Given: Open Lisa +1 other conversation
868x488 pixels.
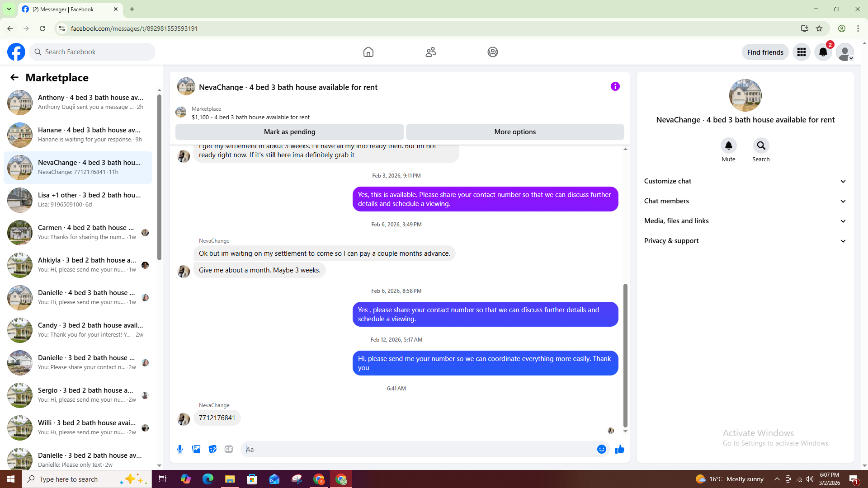Looking at the screenshot, I should 78,200.
